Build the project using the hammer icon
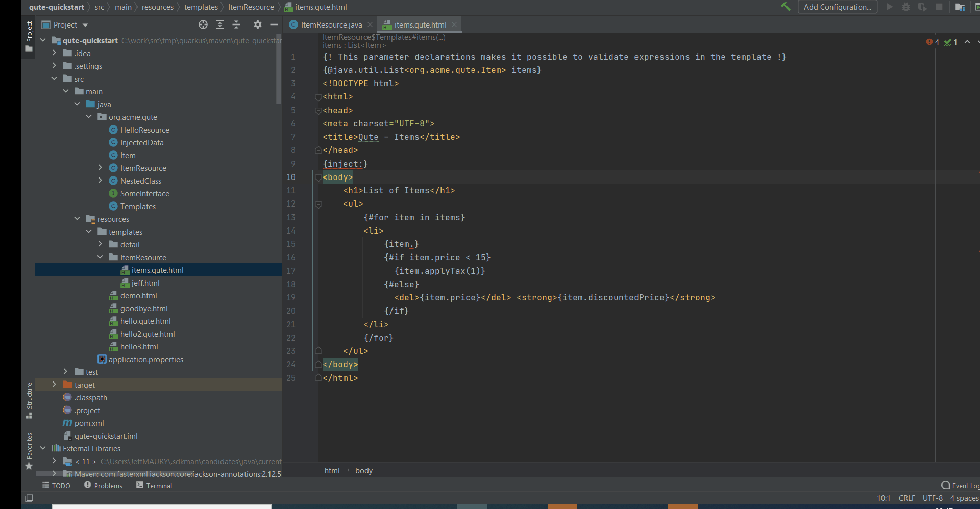Screen dimensions: 980x509 click(786, 7)
